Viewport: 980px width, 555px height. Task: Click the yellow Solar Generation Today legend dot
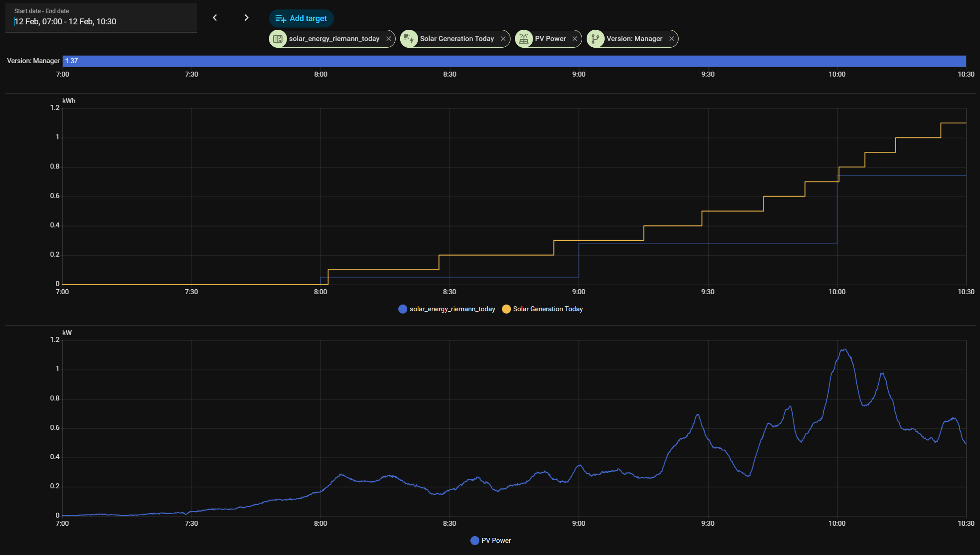[x=506, y=309]
